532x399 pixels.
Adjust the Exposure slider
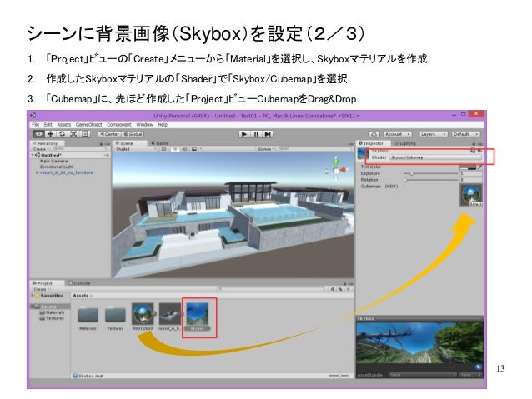click(x=430, y=173)
